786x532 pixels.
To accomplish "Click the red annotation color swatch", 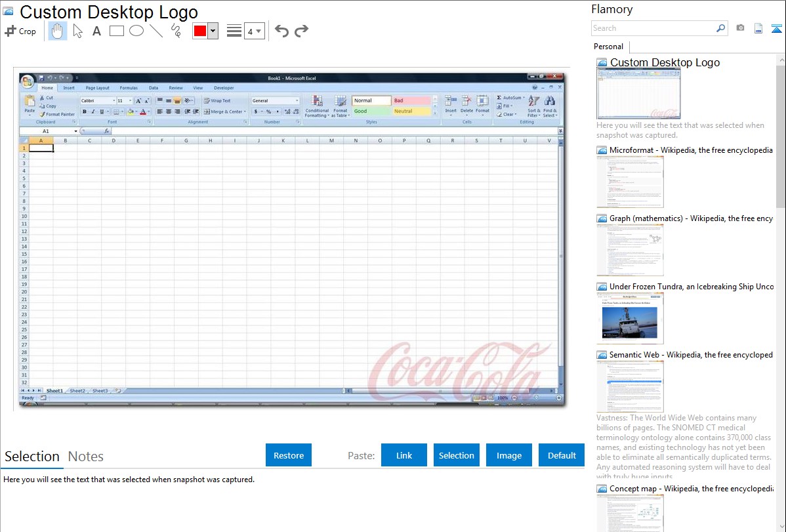I will pos(200,31).
